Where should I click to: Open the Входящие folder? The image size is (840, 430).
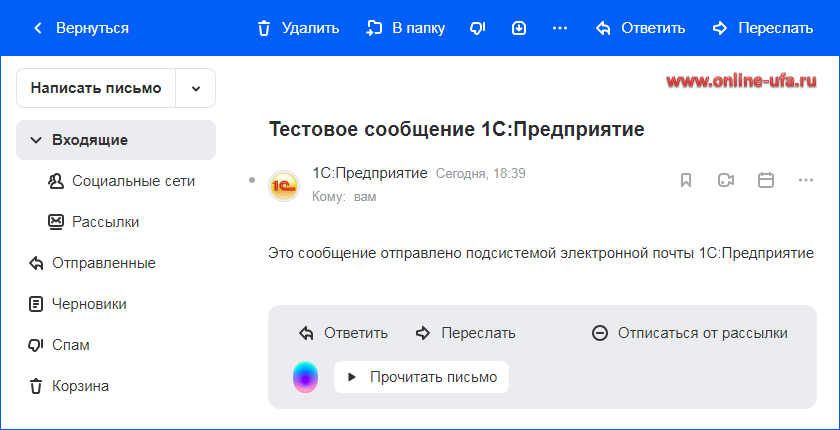[116, 140]
